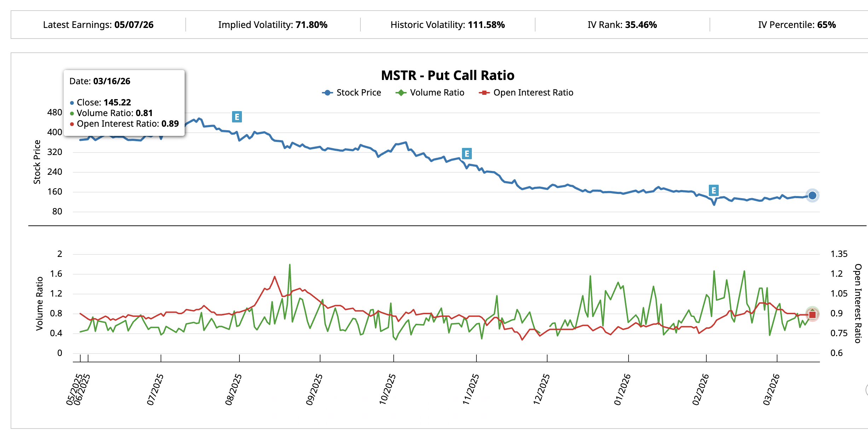Click the earnings E marker near 08/2025
The height and width of the screenshot is (431, 868).
point(237,117)
